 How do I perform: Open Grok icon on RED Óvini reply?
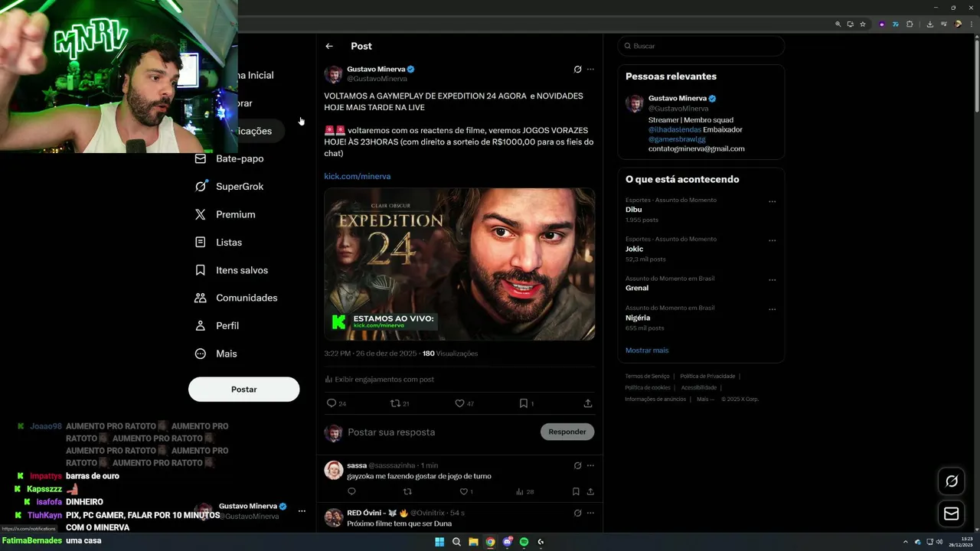tap(577, 513)
